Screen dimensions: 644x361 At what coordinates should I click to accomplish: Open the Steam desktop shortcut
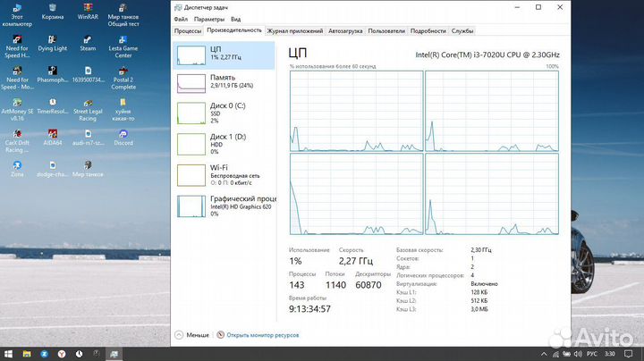88,44
